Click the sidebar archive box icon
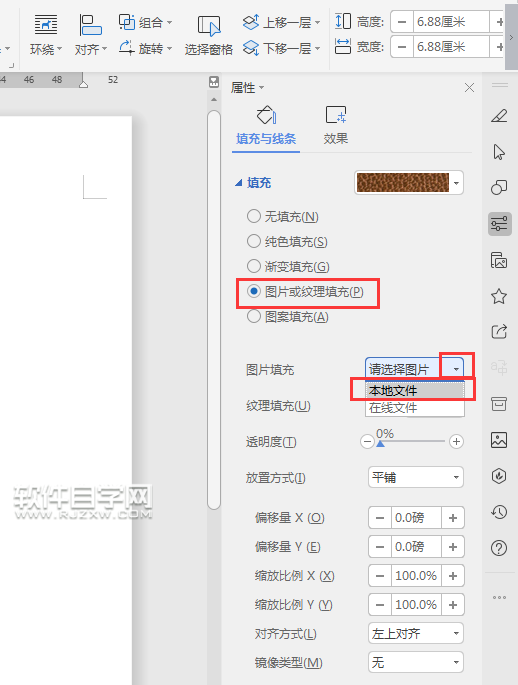 [x=499, y=404]
